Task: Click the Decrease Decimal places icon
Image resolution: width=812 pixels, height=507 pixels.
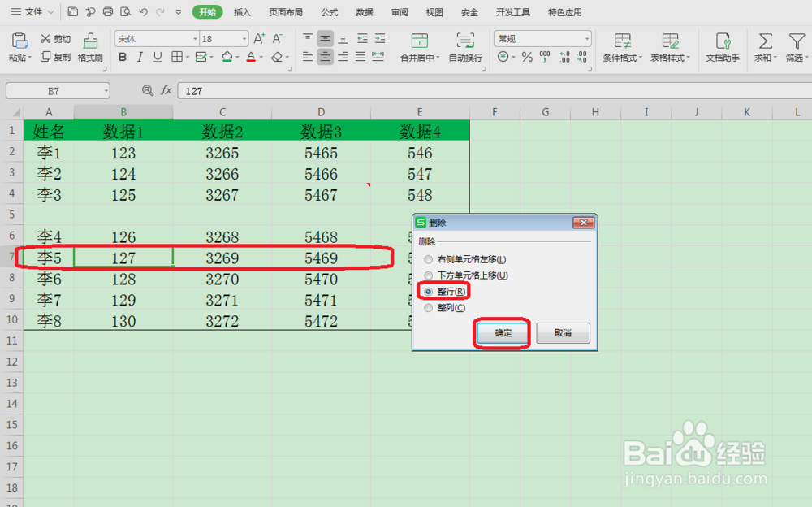Action: coord(582,57)
